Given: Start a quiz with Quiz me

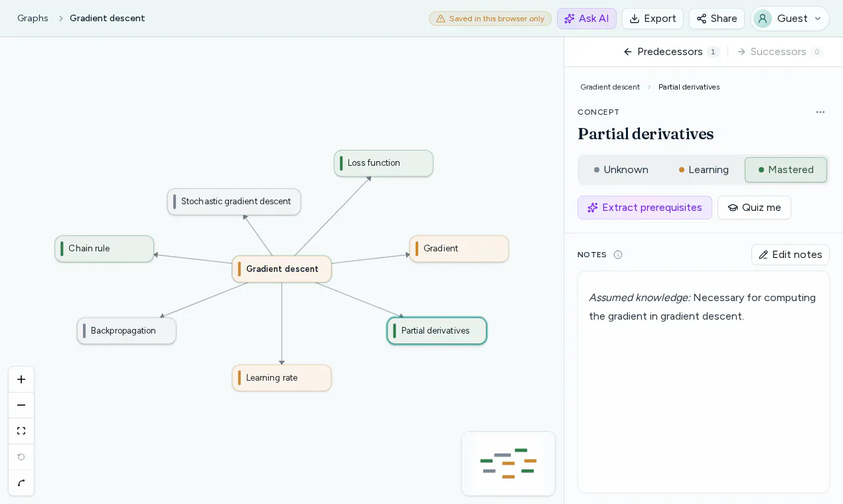Looking at the screenshot, I should click(754, 208).
